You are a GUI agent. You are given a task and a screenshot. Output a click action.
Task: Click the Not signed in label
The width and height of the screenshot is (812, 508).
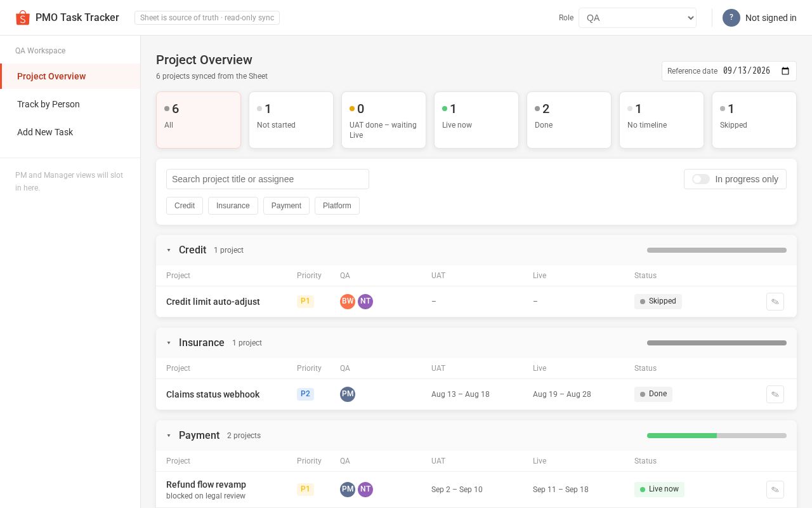771,18
